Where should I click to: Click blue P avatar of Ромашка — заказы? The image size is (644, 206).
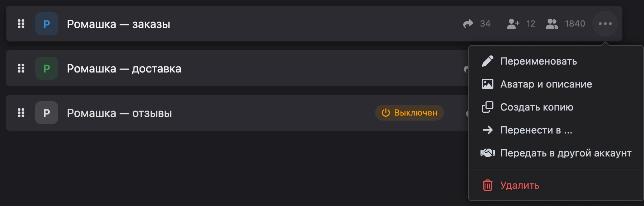coord(47,24)
